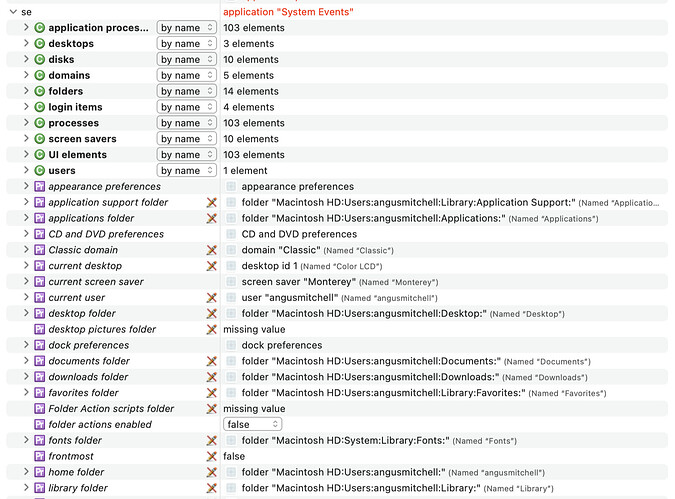675x499 pixels.
Task: Click read-only pencil icon for fonts folder
Action: click(x=211, y=440)
